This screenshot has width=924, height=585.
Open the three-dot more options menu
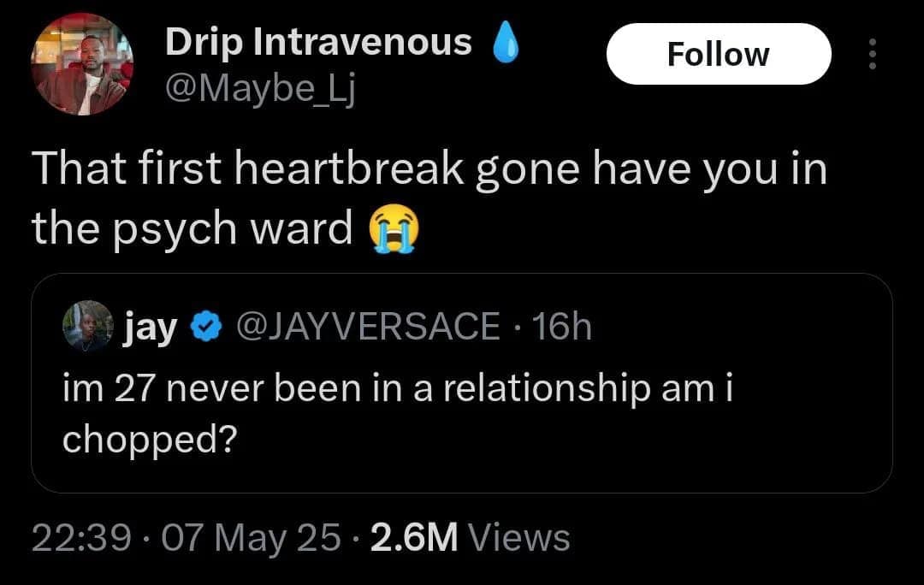[x=873, y=56]
